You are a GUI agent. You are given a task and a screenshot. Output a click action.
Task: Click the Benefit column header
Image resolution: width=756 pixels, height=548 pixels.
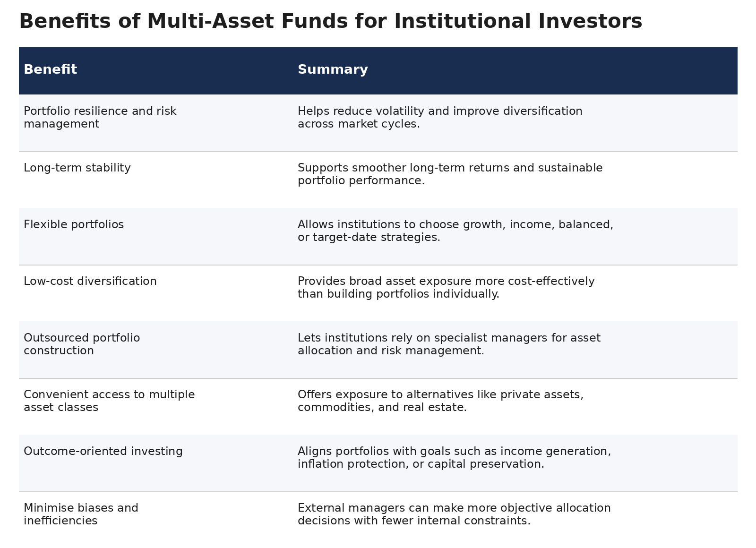(50, 69)
